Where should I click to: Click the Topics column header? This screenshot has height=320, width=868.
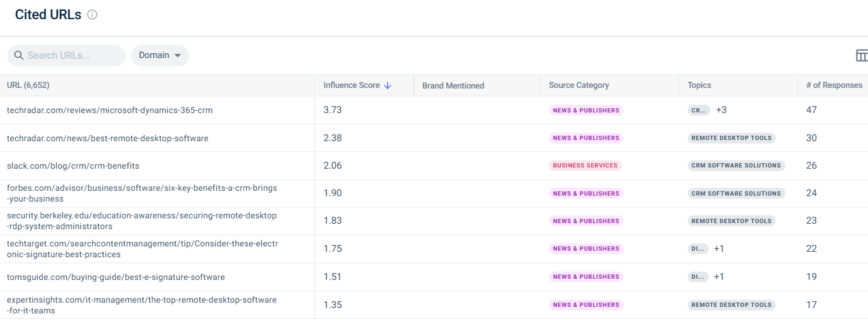[699, 85]
